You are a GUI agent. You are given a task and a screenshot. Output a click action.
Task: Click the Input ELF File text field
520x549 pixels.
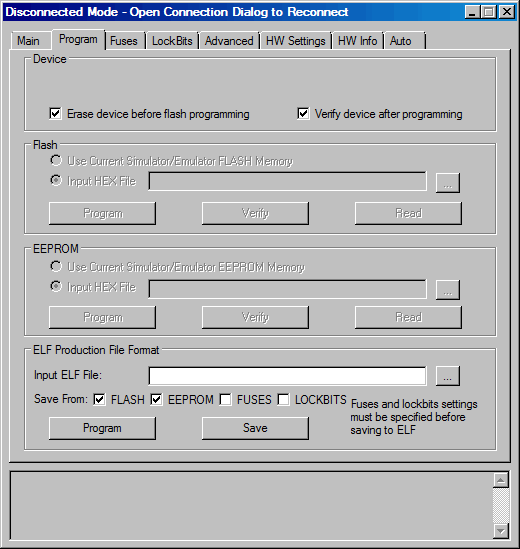(287, 376)
